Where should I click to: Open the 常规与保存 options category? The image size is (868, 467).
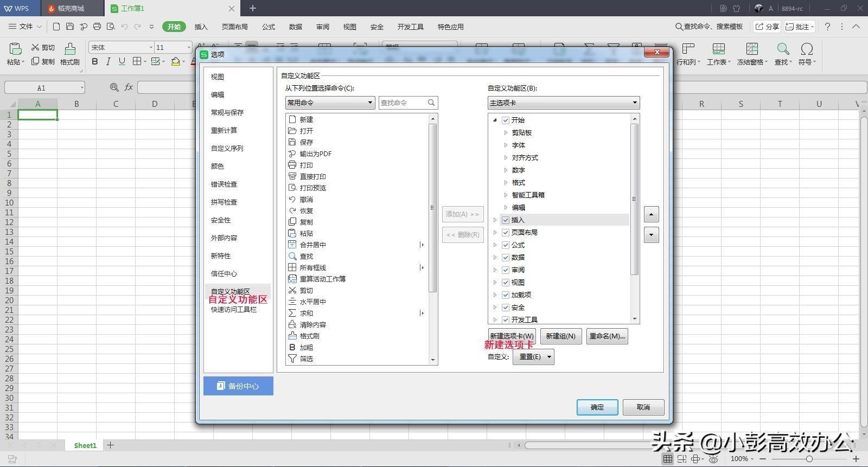pos(227,113)
